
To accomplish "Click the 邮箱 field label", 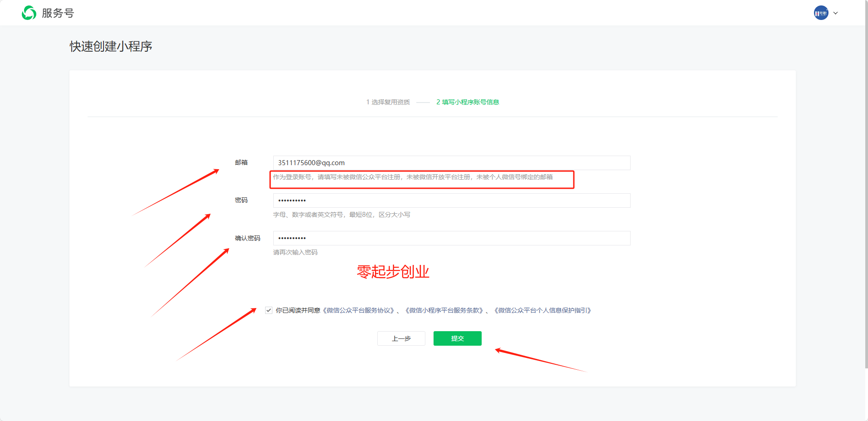I will tap(241, 162).
